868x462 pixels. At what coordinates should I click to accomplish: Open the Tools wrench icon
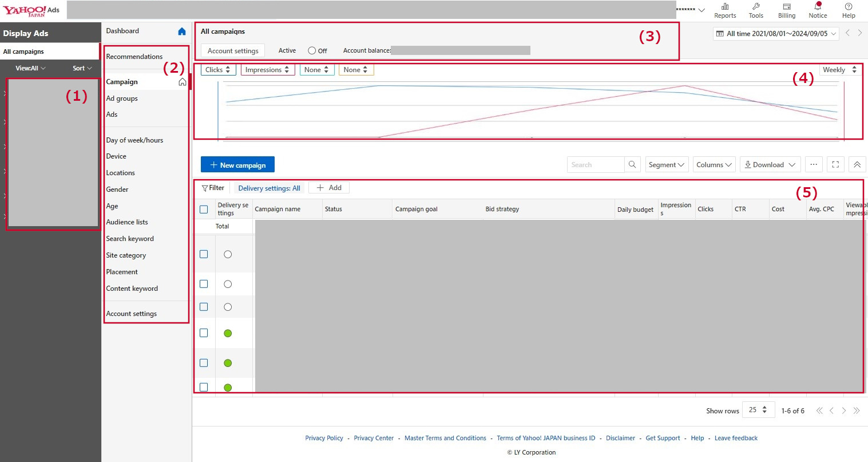click(756, 7)
